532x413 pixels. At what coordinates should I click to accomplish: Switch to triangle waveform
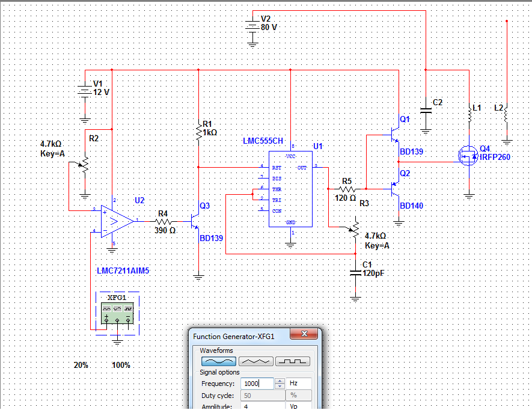pos(255,361)
